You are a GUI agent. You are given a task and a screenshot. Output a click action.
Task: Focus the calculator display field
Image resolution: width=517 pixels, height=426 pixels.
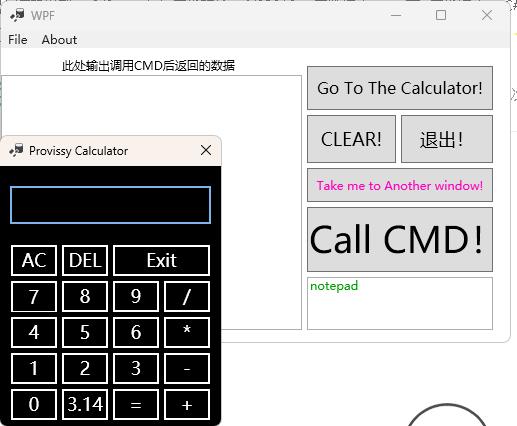click(110, 205)
